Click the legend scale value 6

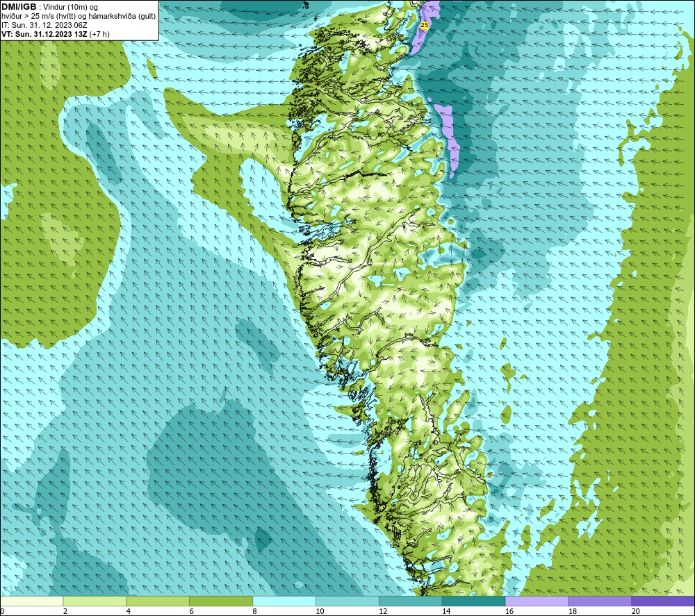pyautogui.click(x=192, y=611)
